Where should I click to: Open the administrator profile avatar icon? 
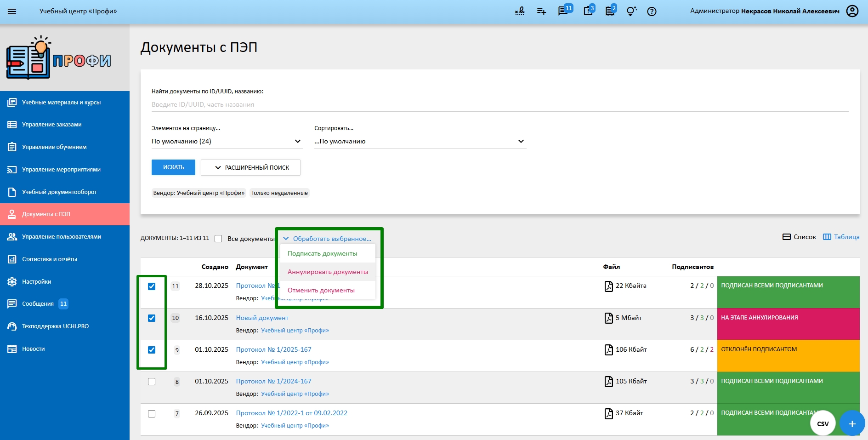[x=852, y=11]
